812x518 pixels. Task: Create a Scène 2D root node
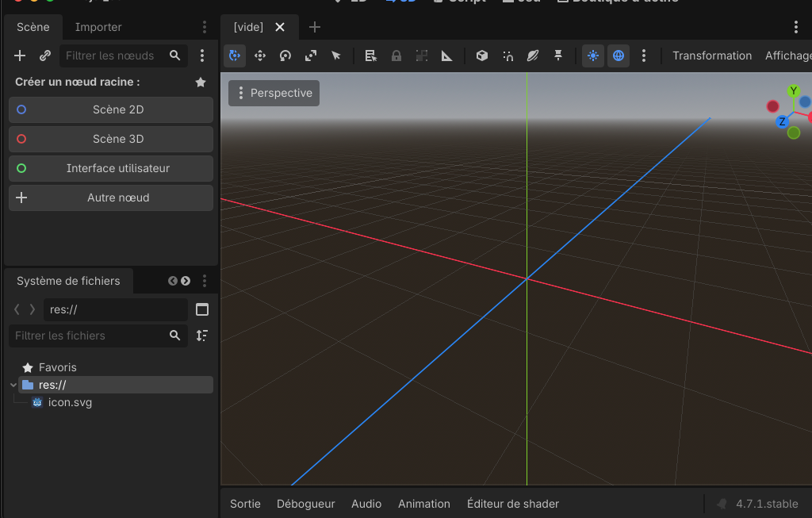(111, 109)
